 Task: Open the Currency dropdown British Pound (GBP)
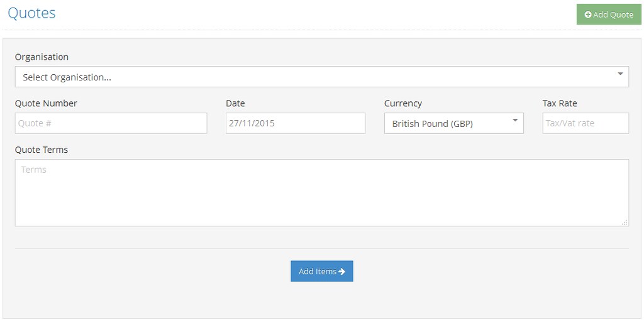click(x=454, y=123)
